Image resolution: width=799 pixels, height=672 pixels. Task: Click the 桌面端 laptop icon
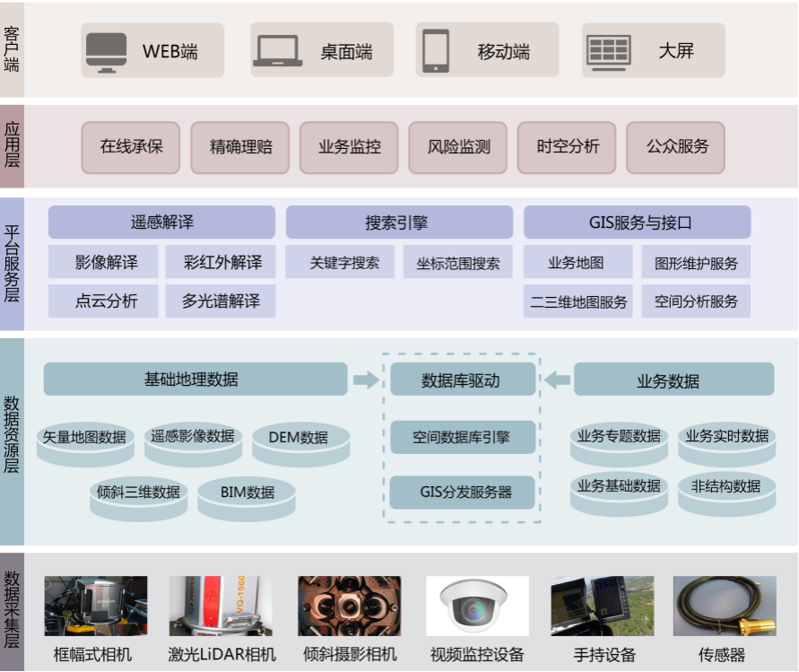pos(277,52)
